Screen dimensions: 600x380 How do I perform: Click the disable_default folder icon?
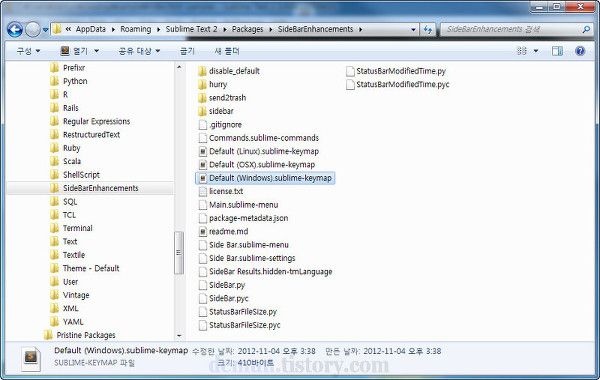202,71
